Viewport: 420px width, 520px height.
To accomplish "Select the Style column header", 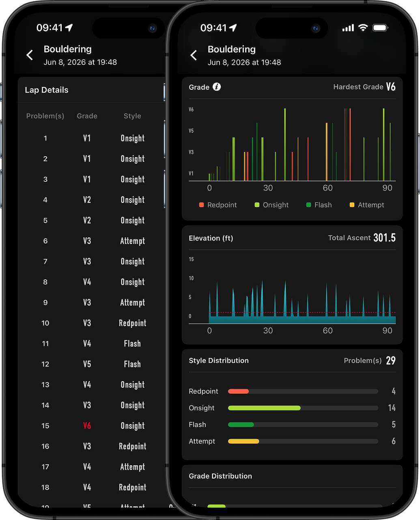I will click(x=132, y=116).
